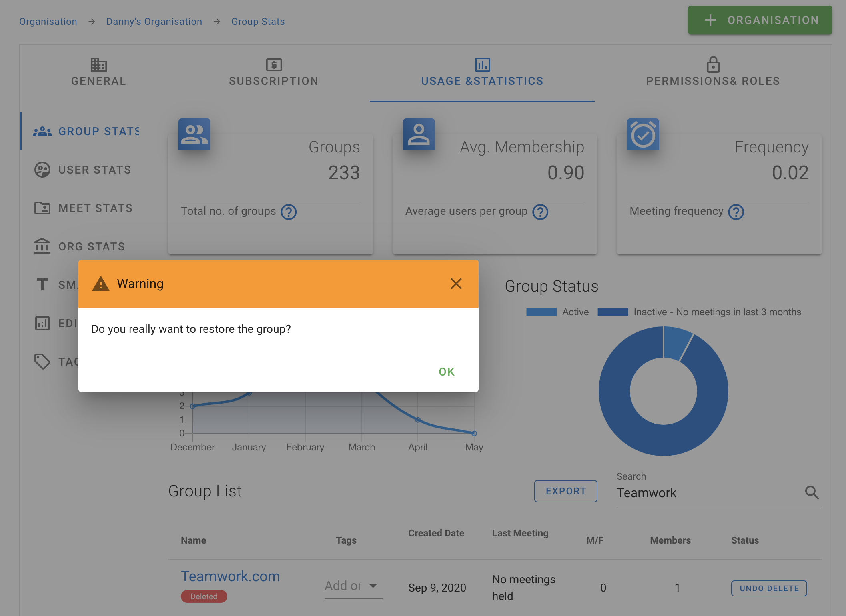Click the tag icon in sidebar
Image resolution: width=846 pixels, height=616 pixels.
coord(42,361)
